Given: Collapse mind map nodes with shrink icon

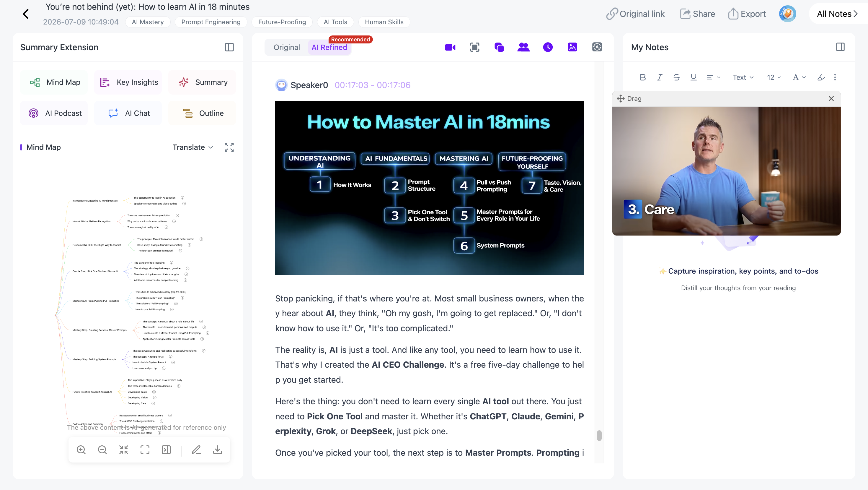Looking at the screenshot, I should coord(124,450).
